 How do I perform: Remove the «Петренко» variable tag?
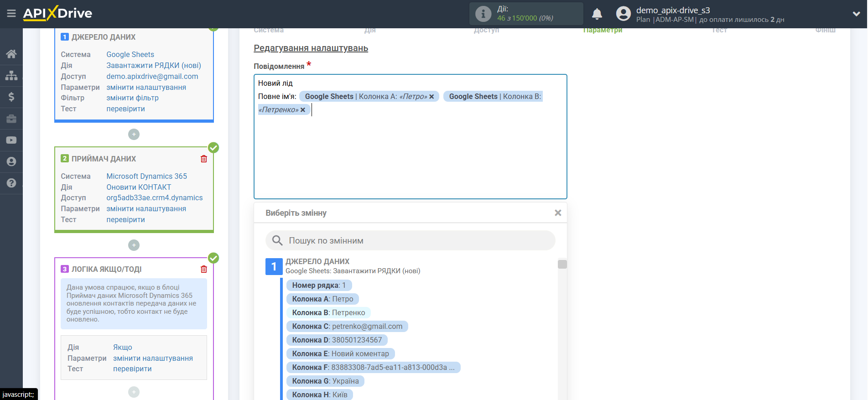[303, 110]
